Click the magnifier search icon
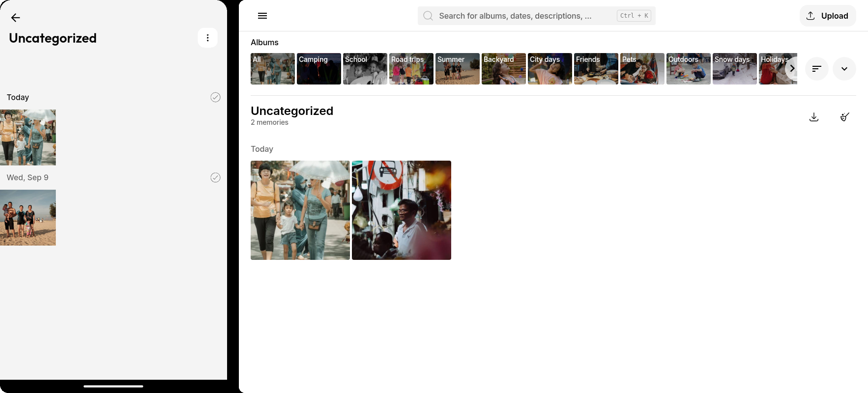This screenshot has height=393, width=868. (428, 16)
